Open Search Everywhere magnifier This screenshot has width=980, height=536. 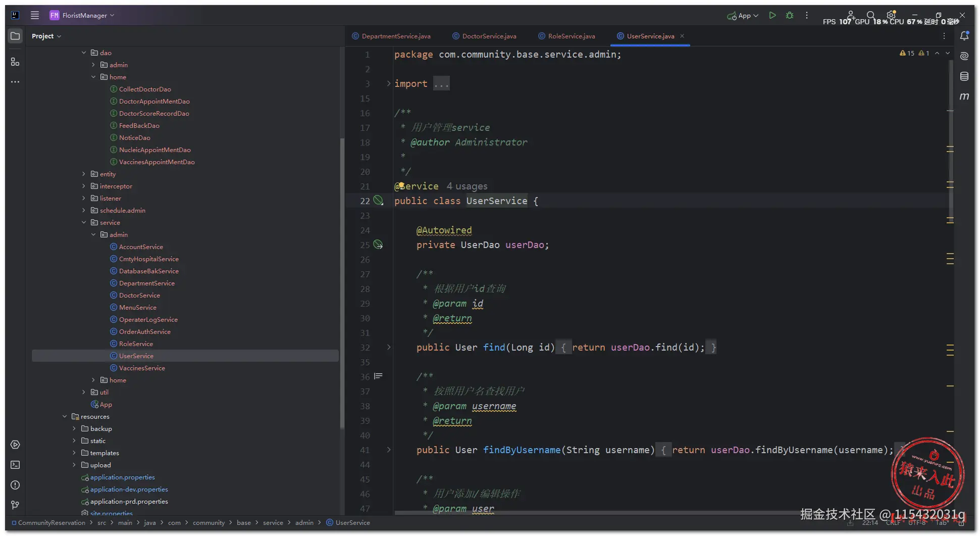(870, 15)
